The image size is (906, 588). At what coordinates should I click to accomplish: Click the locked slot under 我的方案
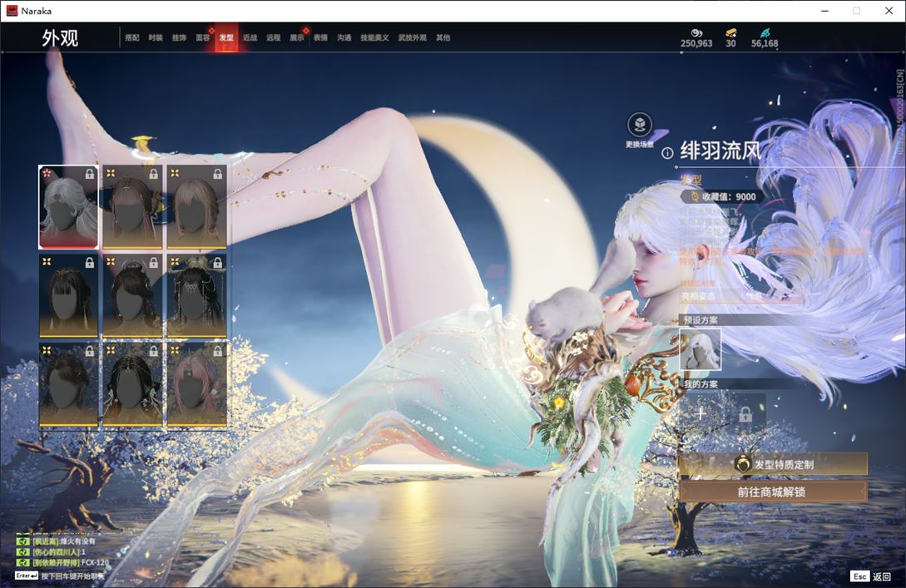[x=745, y=413]
